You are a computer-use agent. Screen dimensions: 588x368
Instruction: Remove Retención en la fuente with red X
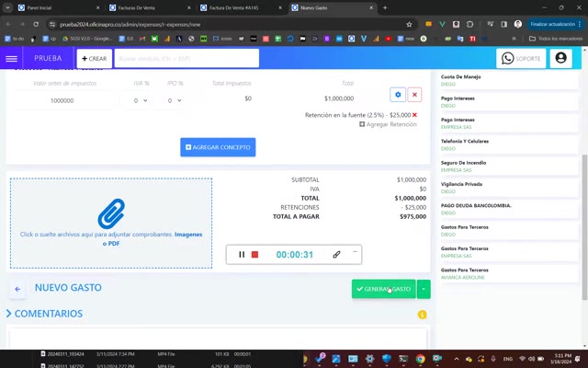(414, 115)
